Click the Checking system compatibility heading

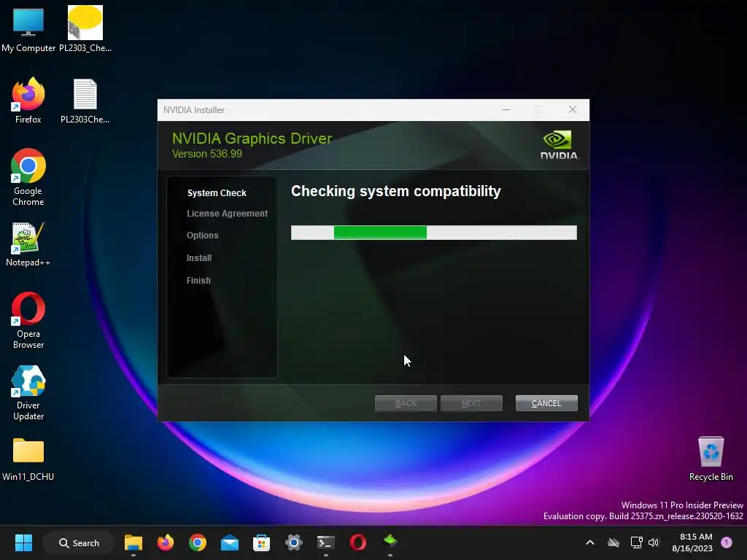(396, 192)
